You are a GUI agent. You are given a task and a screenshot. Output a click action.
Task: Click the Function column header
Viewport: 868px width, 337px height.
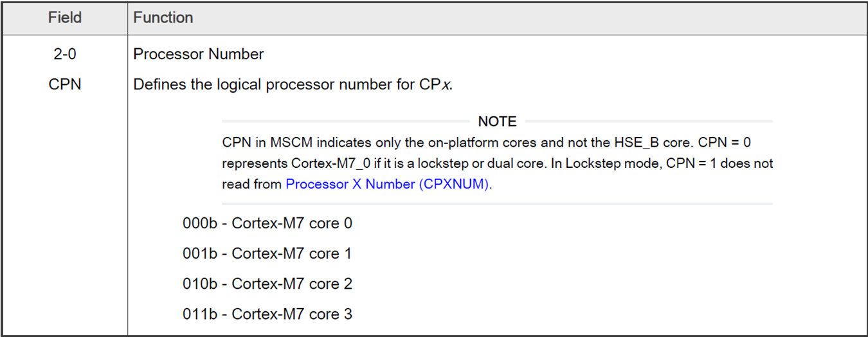163,18
